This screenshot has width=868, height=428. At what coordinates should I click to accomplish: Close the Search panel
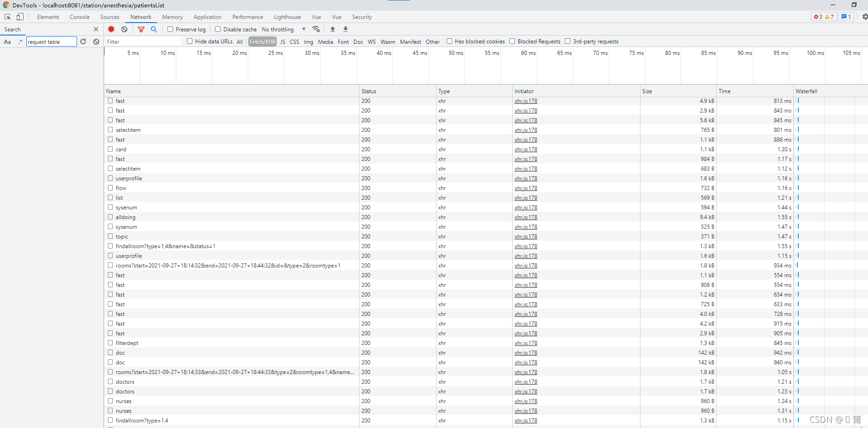(96, 29)
